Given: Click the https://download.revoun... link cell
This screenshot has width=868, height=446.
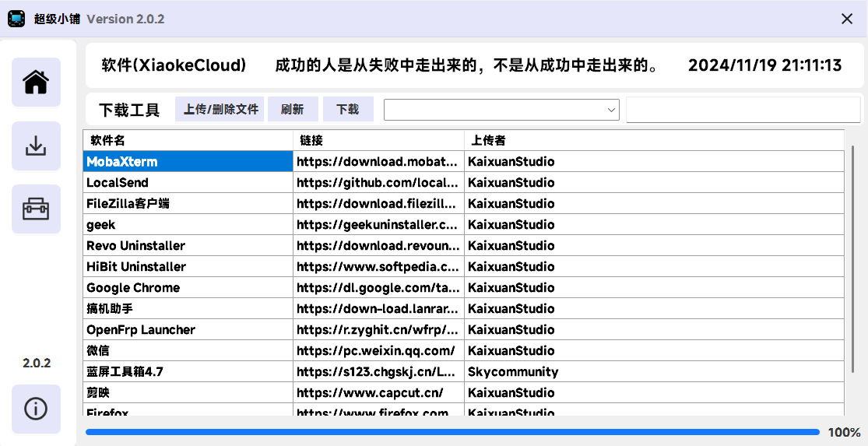Looking at the screenshot, I should (378, 245).
